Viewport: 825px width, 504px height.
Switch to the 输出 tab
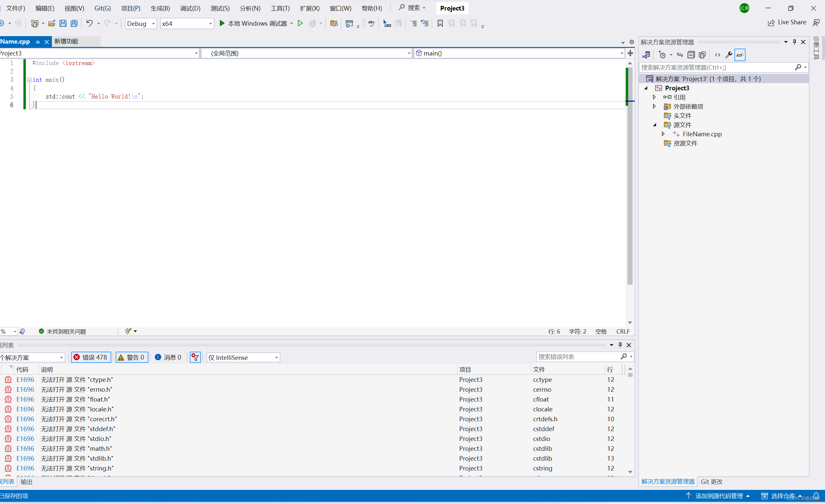tap(27, 482)
